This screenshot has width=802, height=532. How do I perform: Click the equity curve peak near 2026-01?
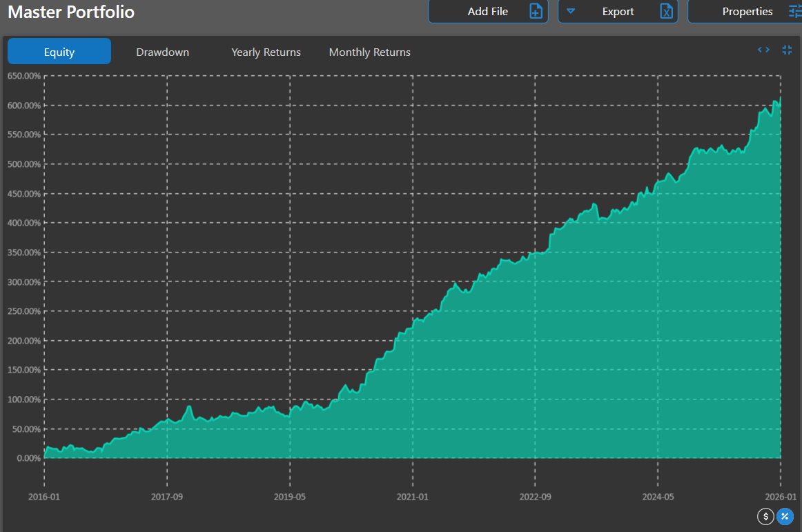click(780, 98)
